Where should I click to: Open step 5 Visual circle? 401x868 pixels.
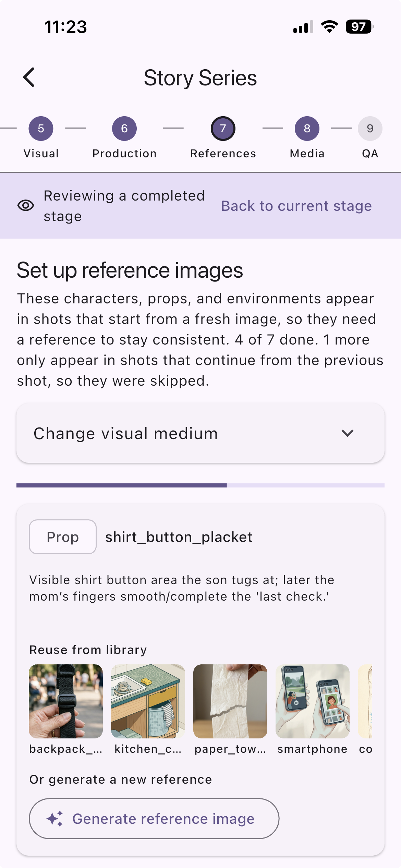[x=41, y=129]
